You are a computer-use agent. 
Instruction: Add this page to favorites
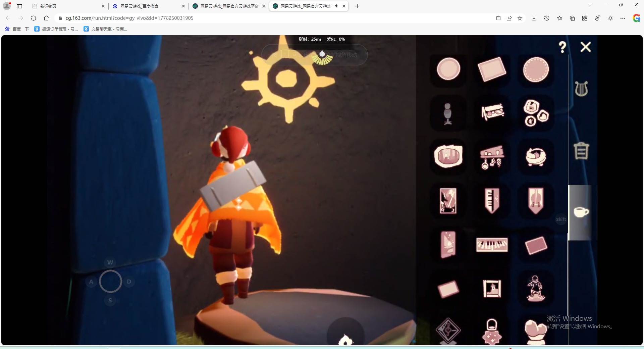[520, 18]
